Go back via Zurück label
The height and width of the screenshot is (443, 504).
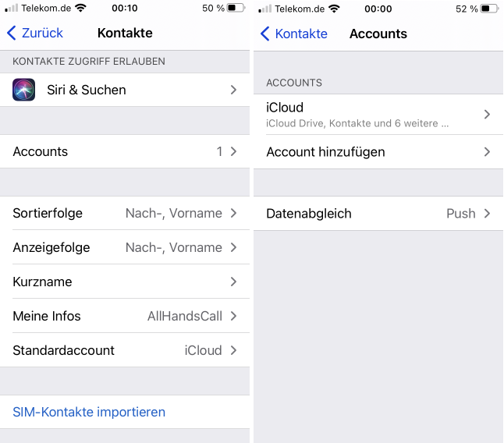pos(43,34)
